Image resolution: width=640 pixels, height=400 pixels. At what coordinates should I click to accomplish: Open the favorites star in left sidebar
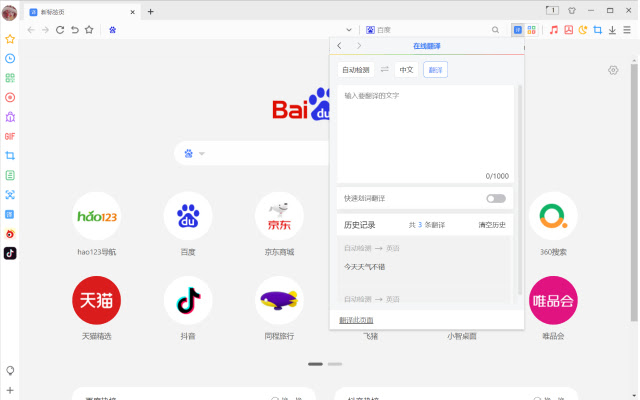10,39
